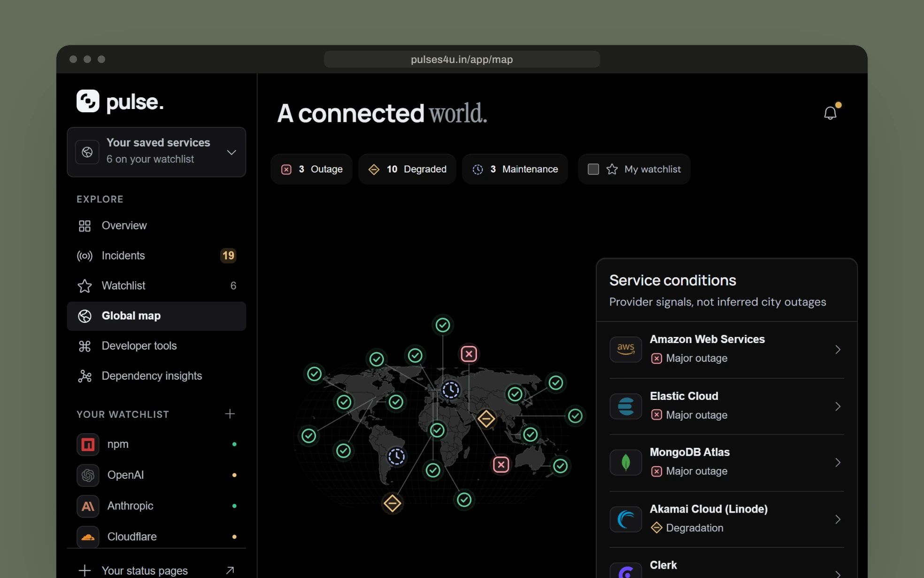Expand the MongoDB Atlas chevron

pyautogui.click(x=838, y=462)
